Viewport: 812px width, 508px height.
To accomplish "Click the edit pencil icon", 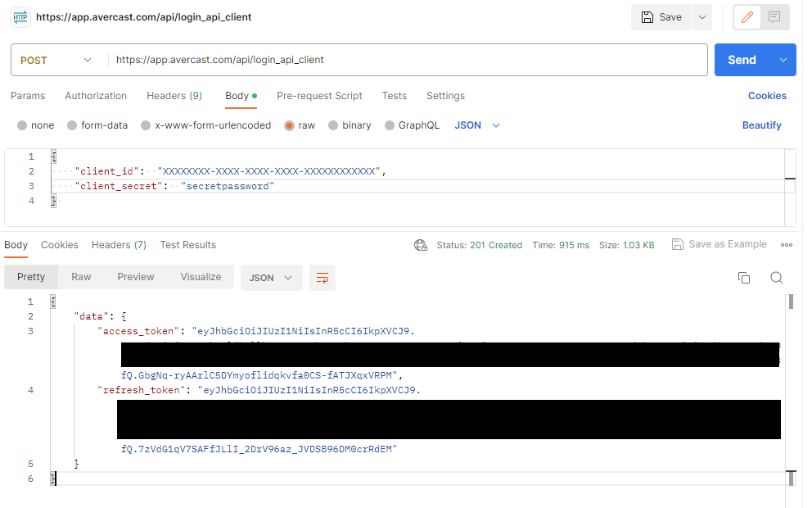I will [x=747, y=17].
